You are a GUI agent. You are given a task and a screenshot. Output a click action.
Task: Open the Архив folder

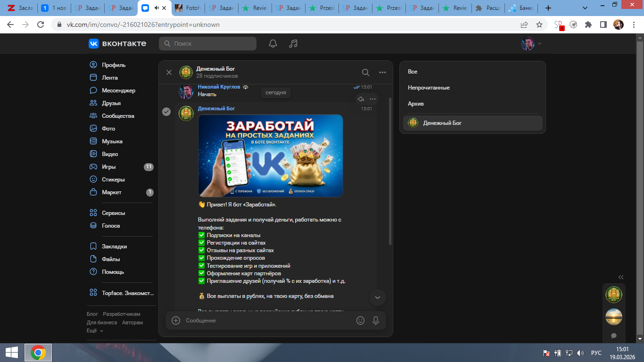tap(416, 104)
